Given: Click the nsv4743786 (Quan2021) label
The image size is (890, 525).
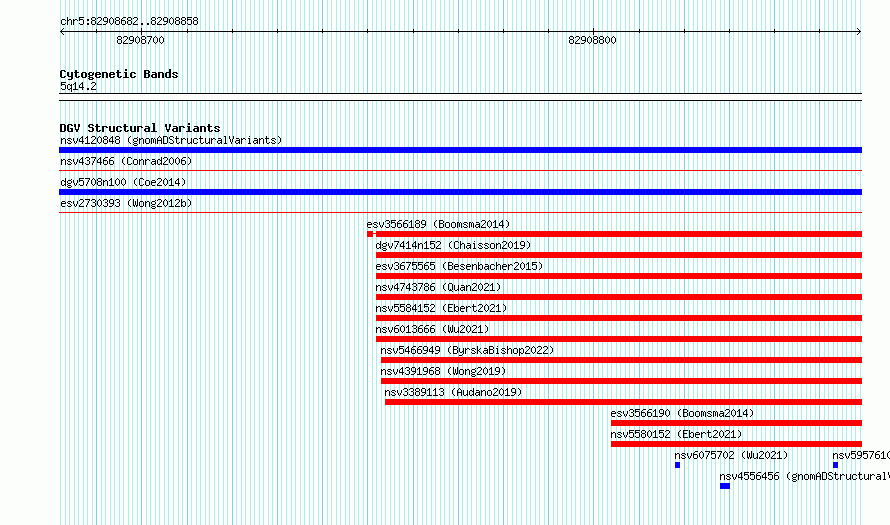Looking at the screenshot, I should click(x=438, y=287).
